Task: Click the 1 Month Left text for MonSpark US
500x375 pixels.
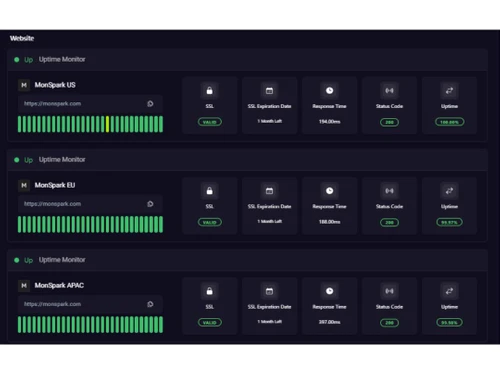Action: pyautogui.click(x=270, y=121)
